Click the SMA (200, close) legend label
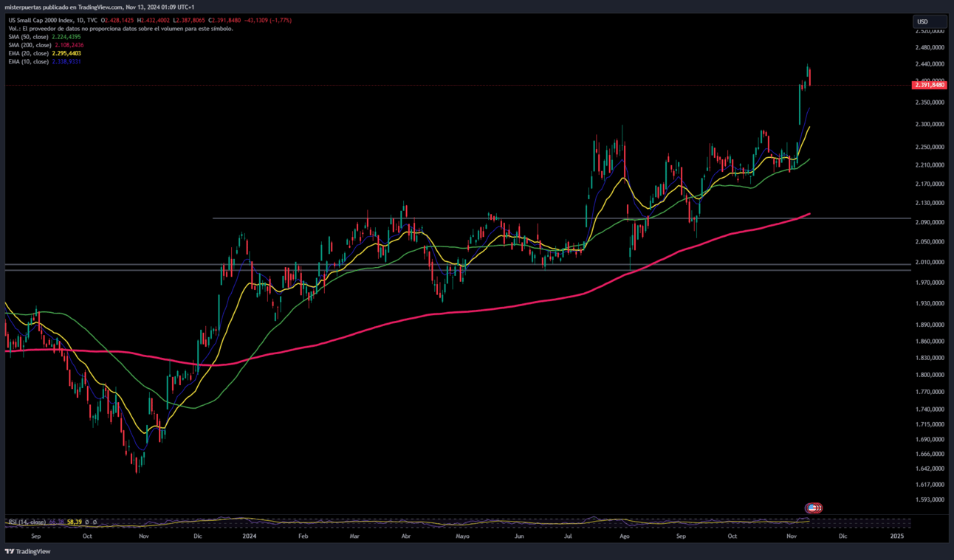 (30, 45)
